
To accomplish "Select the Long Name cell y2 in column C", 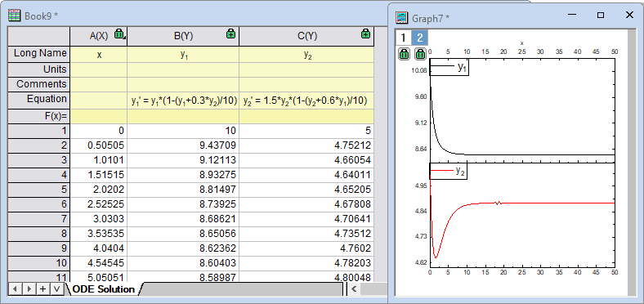I will (x=306, y=54).
